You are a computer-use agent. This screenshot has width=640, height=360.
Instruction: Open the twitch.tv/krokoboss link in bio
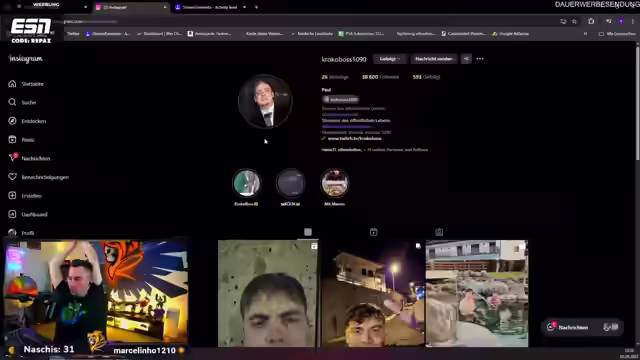tap(355, 138)
